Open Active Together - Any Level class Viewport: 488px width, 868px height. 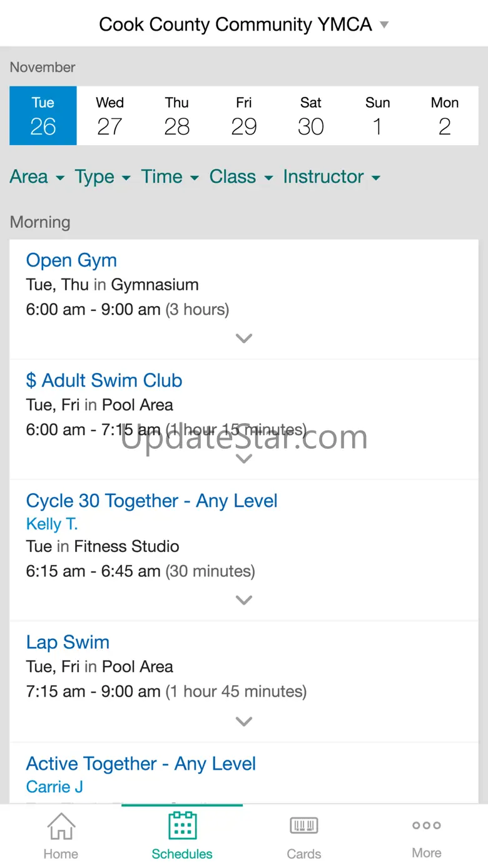tap(141, 763)
